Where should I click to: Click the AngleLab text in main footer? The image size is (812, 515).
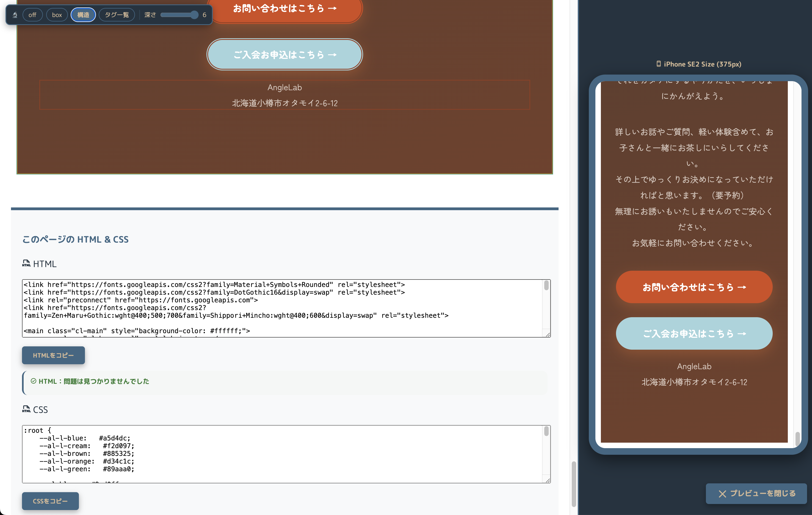point(285,87)
